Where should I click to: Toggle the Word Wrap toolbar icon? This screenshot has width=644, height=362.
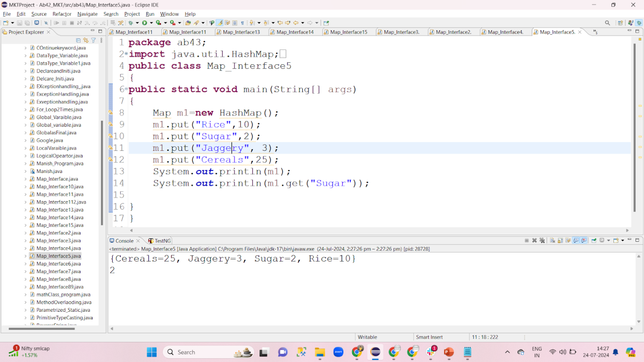(x=227, y=23)
